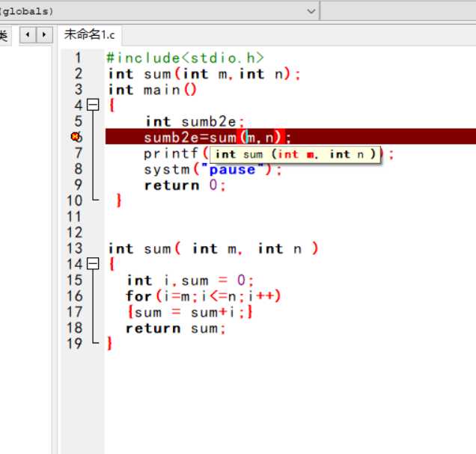Click the 'return sum;' statement
The height and width of the screenshot is (454, 476).
(x=176, y=328)
